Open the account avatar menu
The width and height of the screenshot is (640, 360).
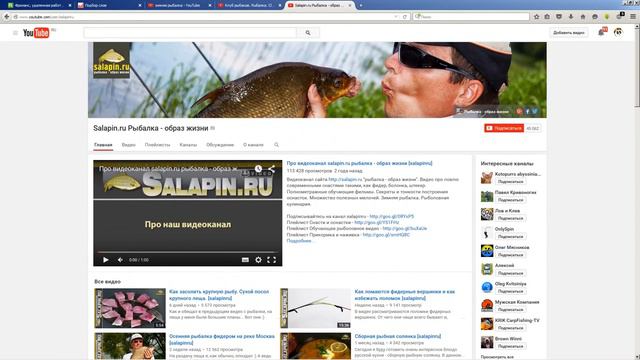pos(618,32)
